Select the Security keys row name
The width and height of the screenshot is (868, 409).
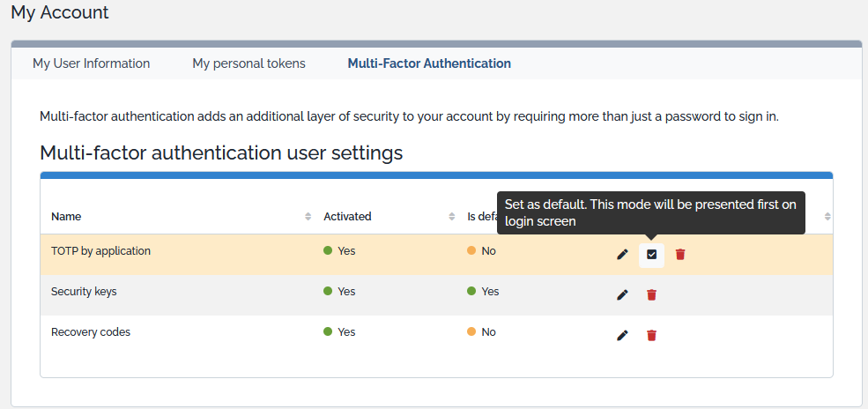click(84, 292)
